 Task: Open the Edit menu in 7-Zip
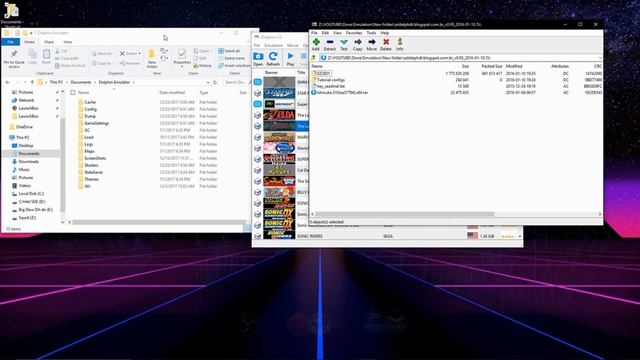point(325,33)
